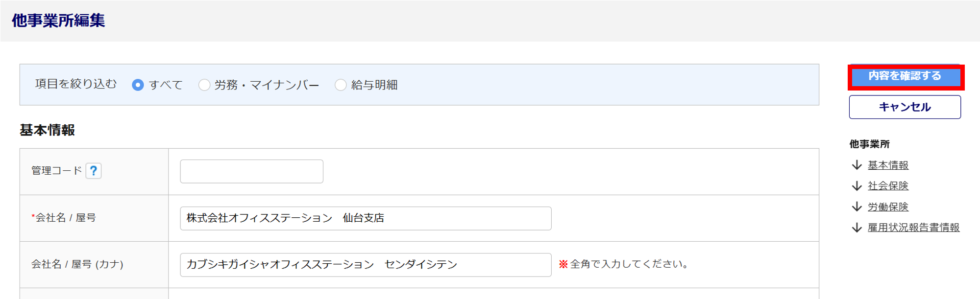
Task: Open the 社会保険 section link
Action: tap(888, 186)
